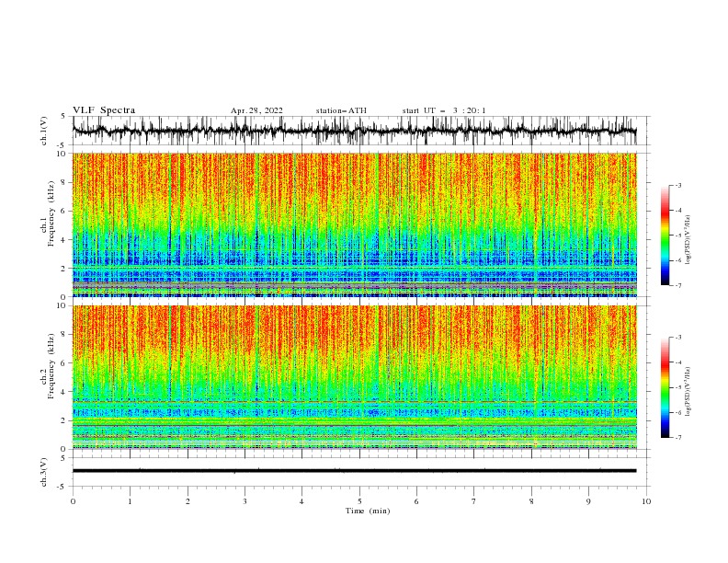Image resolution: width=728 pixels, height=563 pixels.
Task: Click the "-3" tick on ch.1 colorbar
Action: point(677,185)
